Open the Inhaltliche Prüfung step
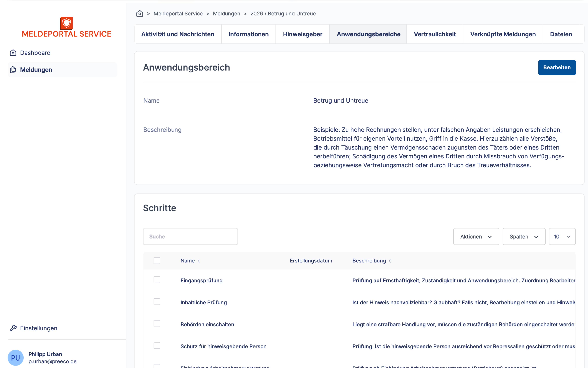The image size is (588, 368). (203, 303)
